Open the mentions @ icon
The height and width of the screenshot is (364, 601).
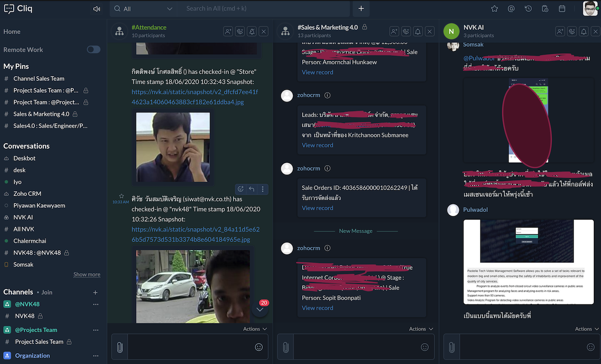point(511,9)
